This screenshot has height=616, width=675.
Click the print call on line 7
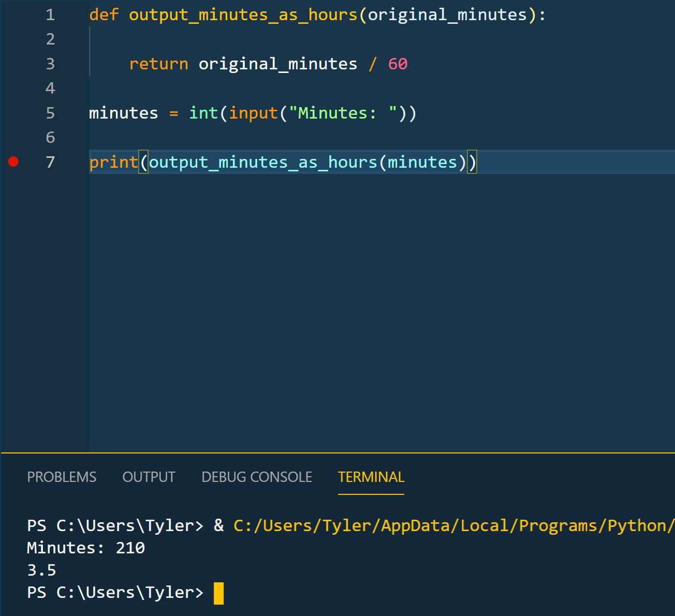pyautogui.click(x=114, y=163)
